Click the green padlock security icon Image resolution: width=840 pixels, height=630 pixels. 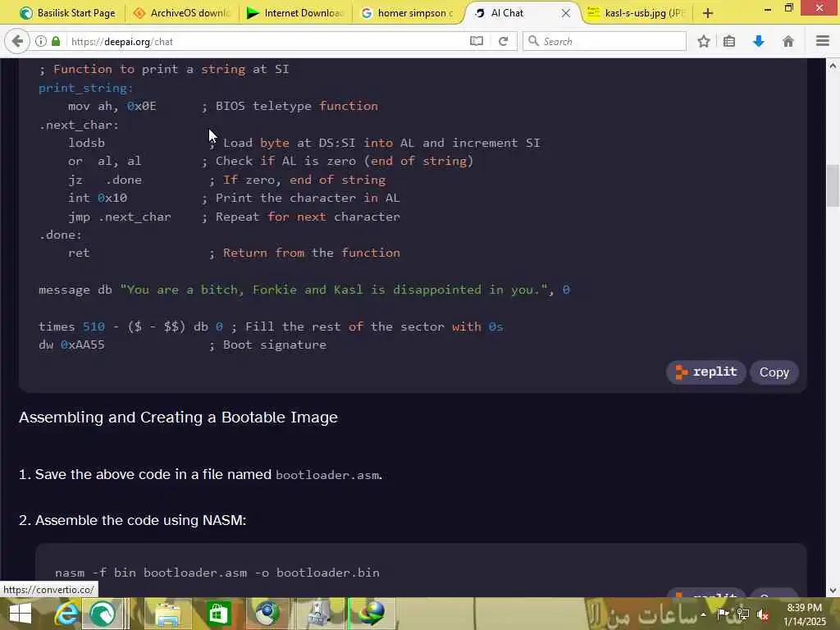(x=56, y=41)
